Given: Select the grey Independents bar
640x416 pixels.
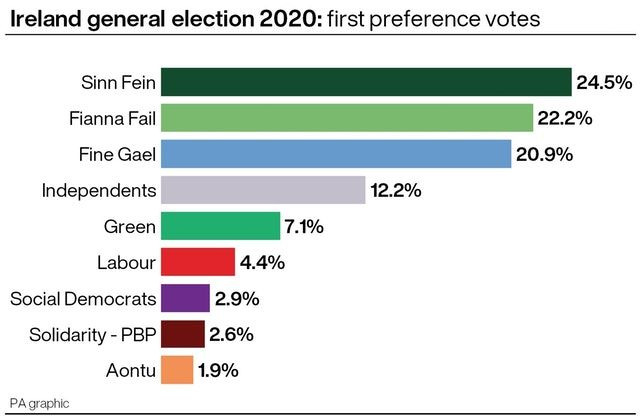Looking at the screenshot, I should (263, 190).
